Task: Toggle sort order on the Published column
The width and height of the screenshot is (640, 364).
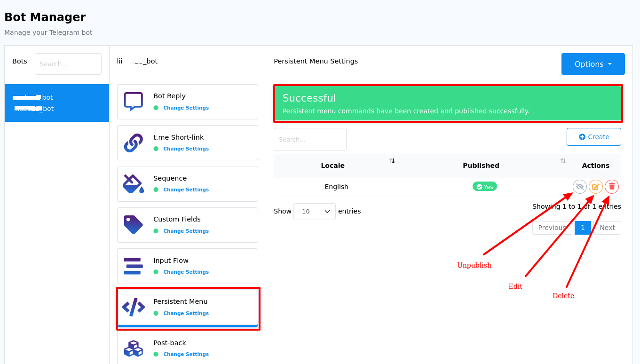Action: (x=563, y=161)
